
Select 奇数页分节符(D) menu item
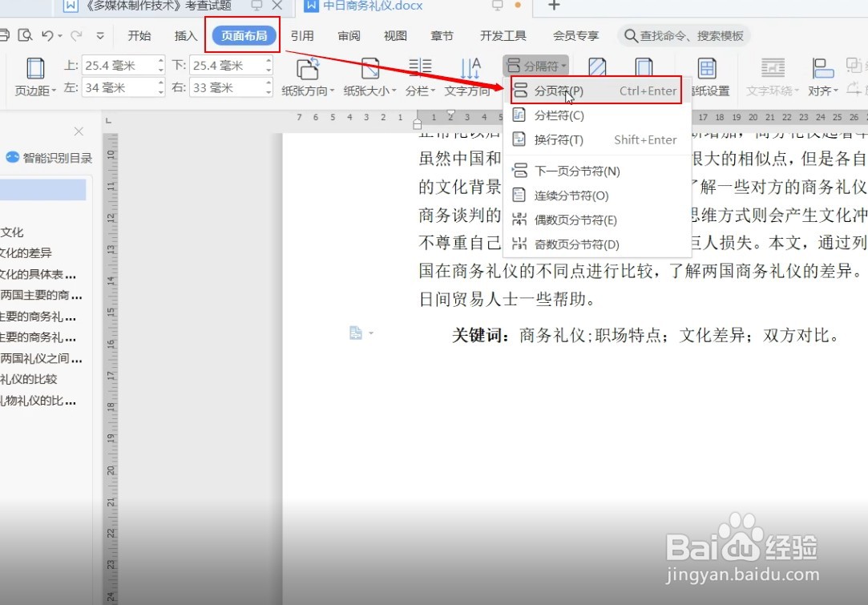(x=597, y=244)
